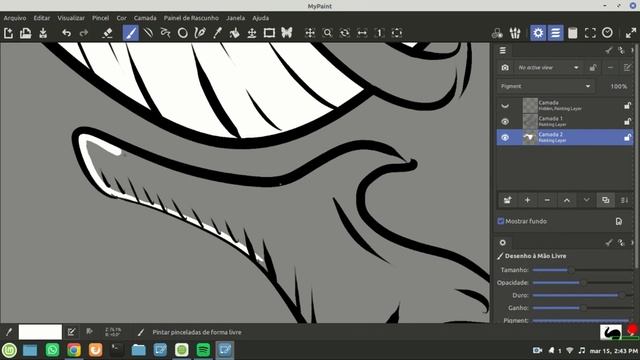640x360 pixels.
Task: Open the brush groups icon
Action: click(x=515, y=33)
